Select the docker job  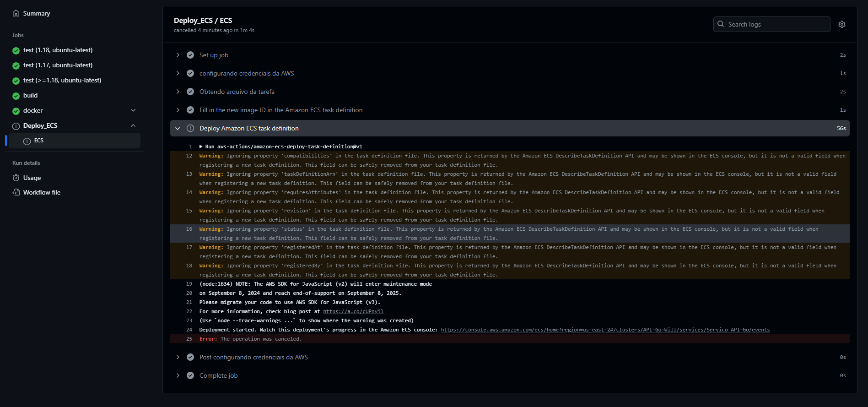coord(33,110)
